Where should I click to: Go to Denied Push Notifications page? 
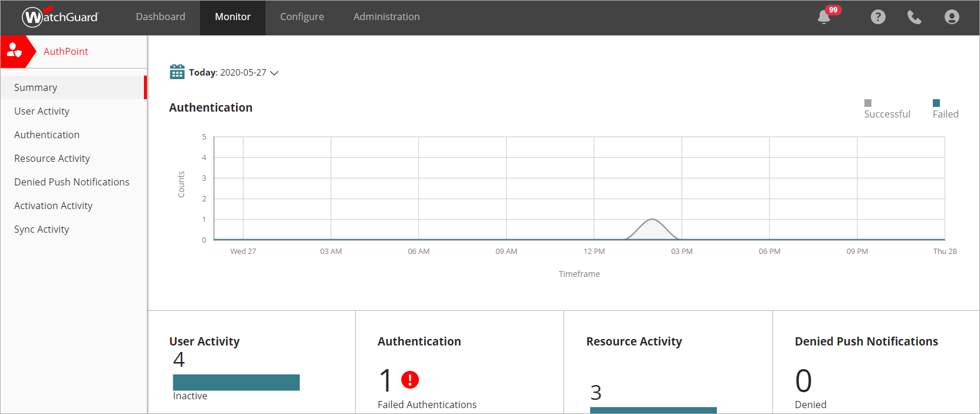pos(72,182)
